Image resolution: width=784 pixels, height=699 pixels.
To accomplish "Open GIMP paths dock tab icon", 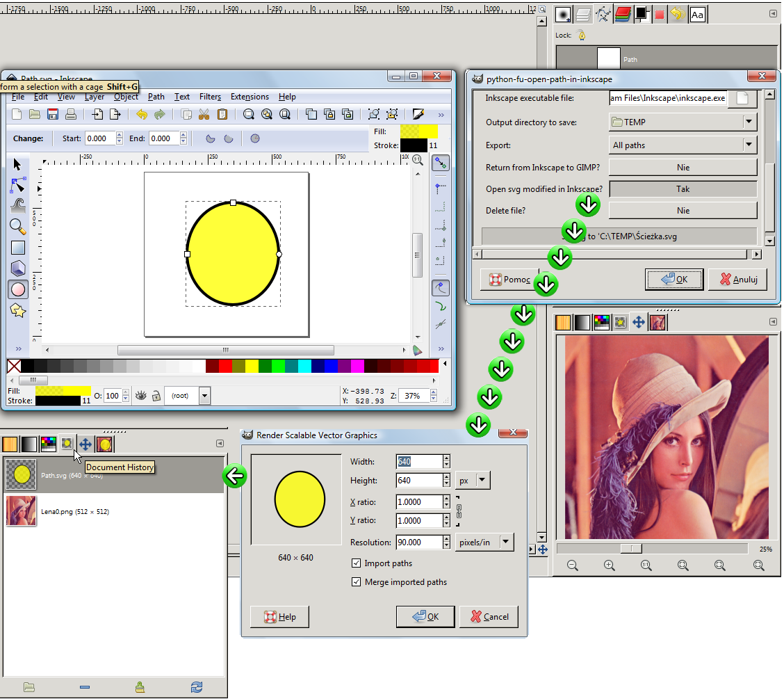I will coord(603,15).
